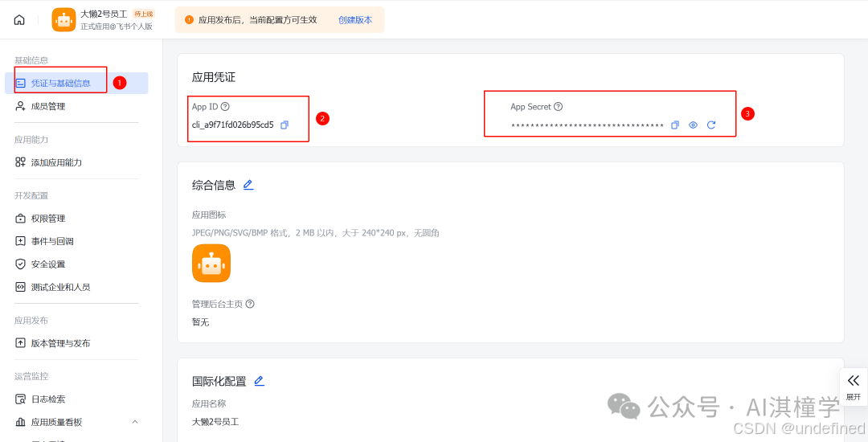
Task: Click the 权限管理 lock icon
Action: point(20,219)
